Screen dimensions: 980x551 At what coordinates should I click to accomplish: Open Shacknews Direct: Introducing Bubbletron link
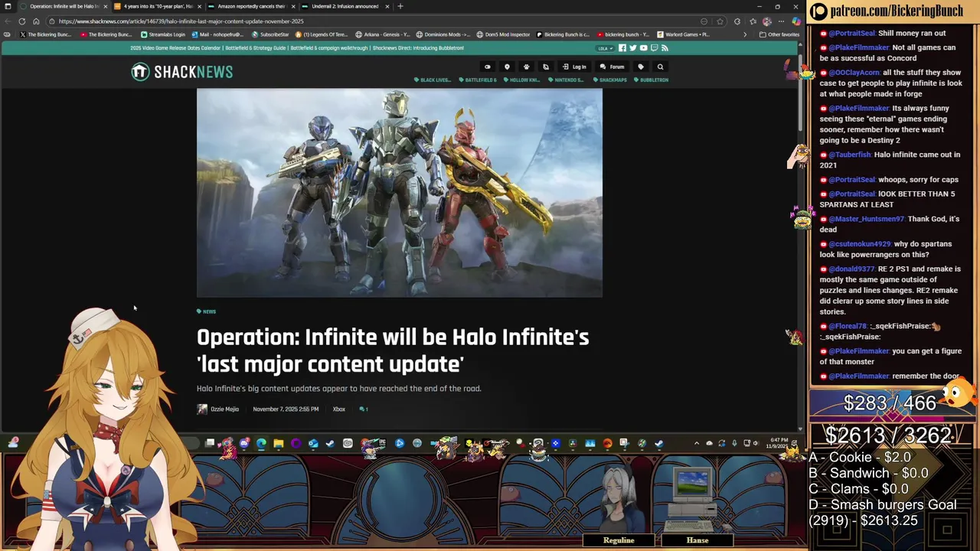pyautogui.click(x=418, y=47)
